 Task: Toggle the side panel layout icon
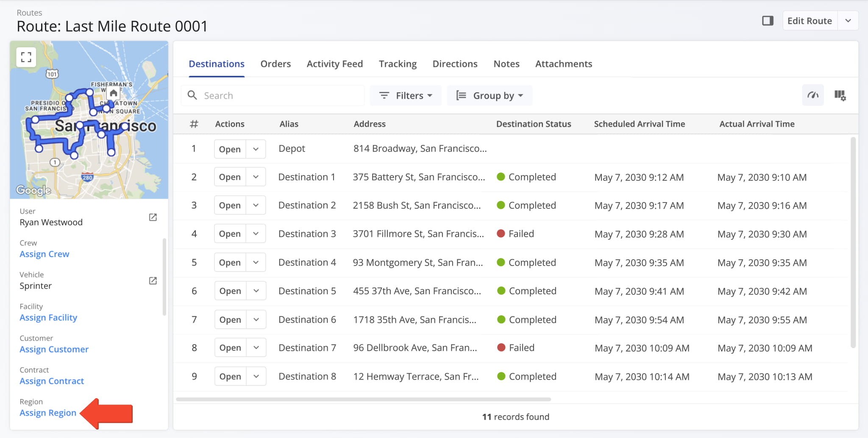click(768, 21)
